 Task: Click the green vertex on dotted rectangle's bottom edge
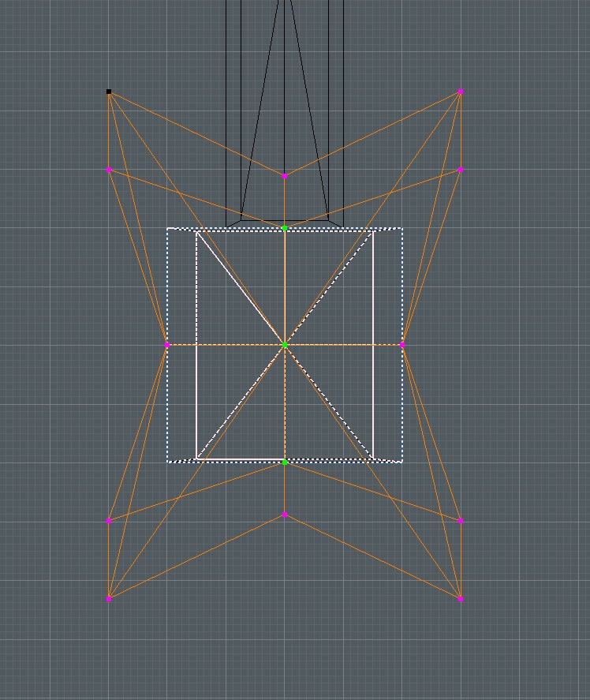[x=285, y=462]
